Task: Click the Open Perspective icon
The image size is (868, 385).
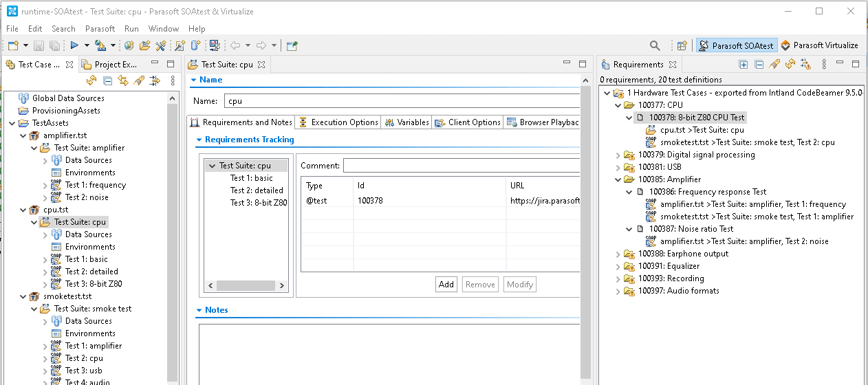Action: click(682, 45)
